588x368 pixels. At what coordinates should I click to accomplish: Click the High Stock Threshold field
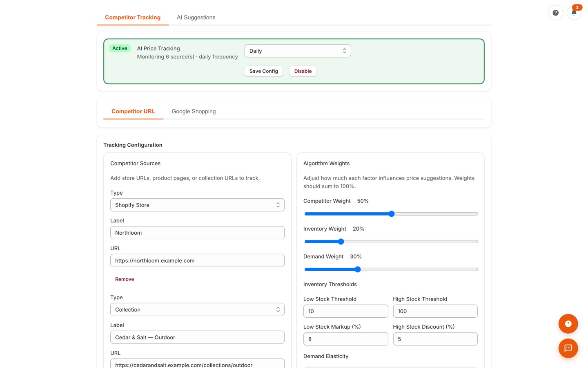435,311
